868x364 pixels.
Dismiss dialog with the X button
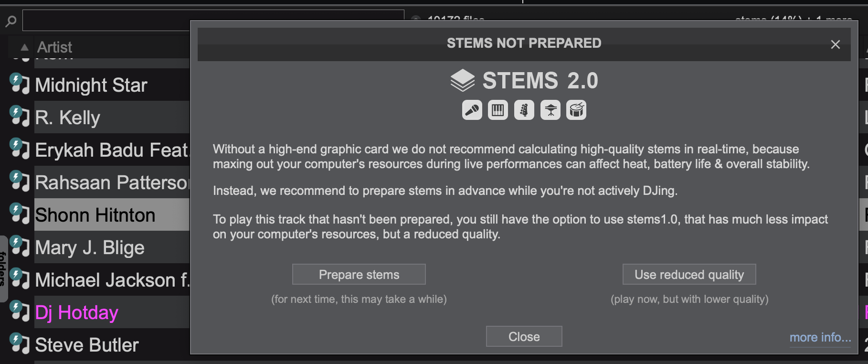[835, 44]
